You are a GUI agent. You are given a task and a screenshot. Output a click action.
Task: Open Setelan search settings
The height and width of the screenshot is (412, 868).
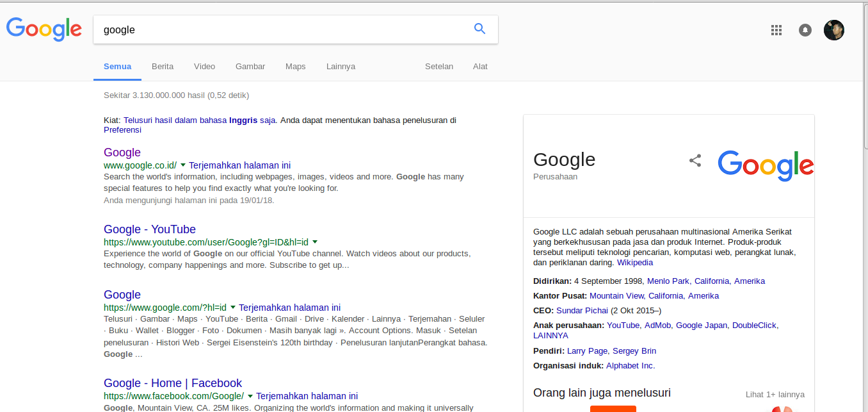[439, 67]
